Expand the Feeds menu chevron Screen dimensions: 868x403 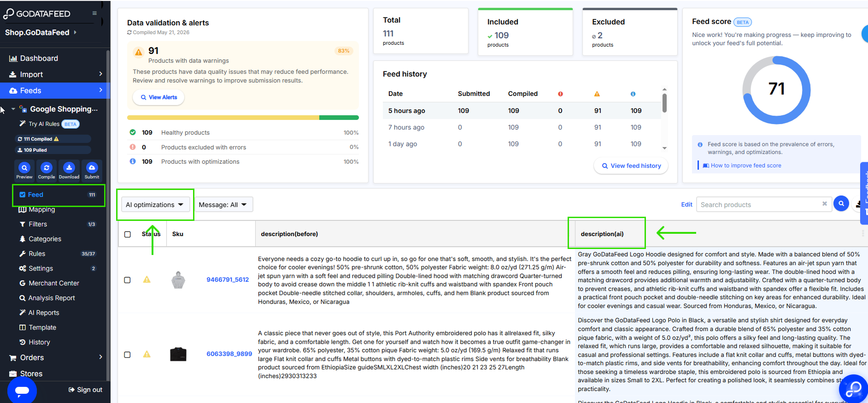coord(101,90)
